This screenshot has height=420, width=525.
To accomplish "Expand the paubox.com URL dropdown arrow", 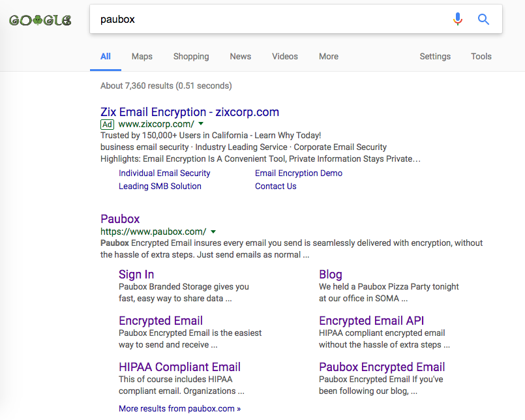I will (213, 232).
